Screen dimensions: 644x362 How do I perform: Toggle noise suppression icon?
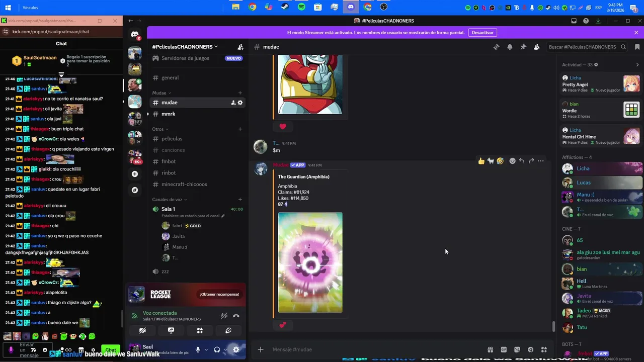click(x=224, y=316)
